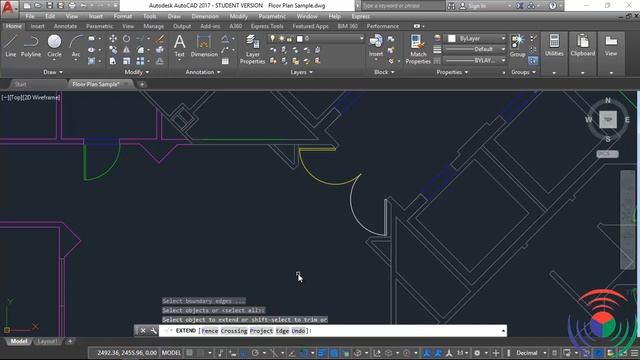
Task: Expand the Properties panel dropdown
Action: pyautogui.click(x=452, y=72)
